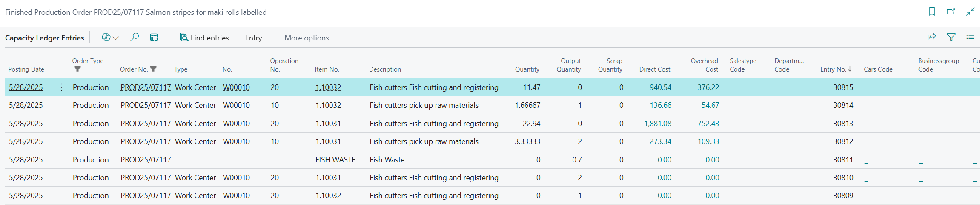Click the list view options icon
The height and width of the screenshot is (205, 980).
point(970,38)
